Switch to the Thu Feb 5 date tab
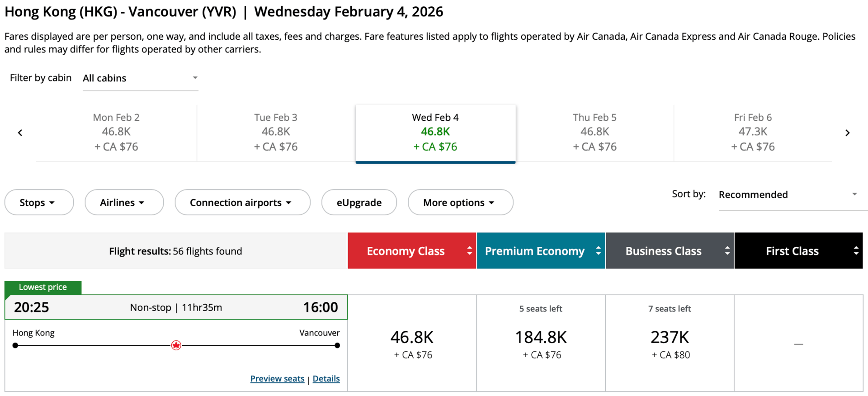Viewport: 868px width, 396px height. coord(594,132)
